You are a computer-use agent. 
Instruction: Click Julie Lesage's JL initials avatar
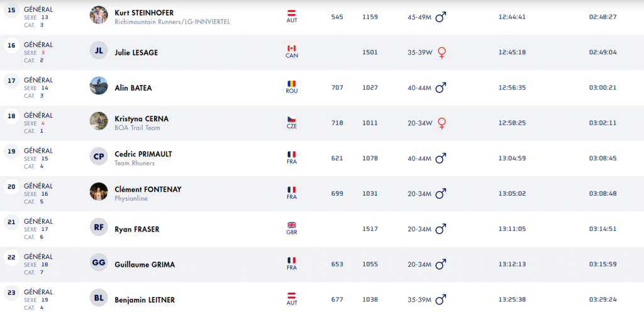(99, 51)
